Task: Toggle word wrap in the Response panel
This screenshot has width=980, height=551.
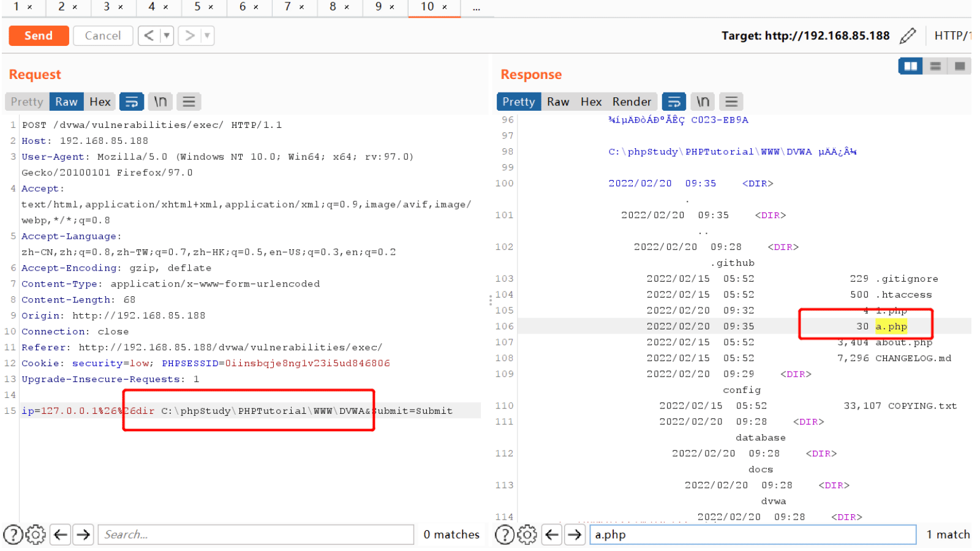Action: pos(674,102)
